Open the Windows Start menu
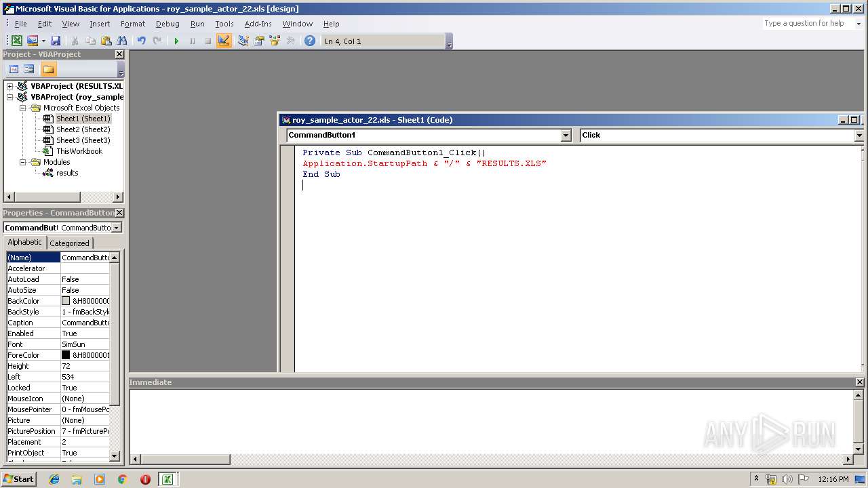The height and width of the screenshot is (488, 868). pyautogui.click(x=19, y=479)
